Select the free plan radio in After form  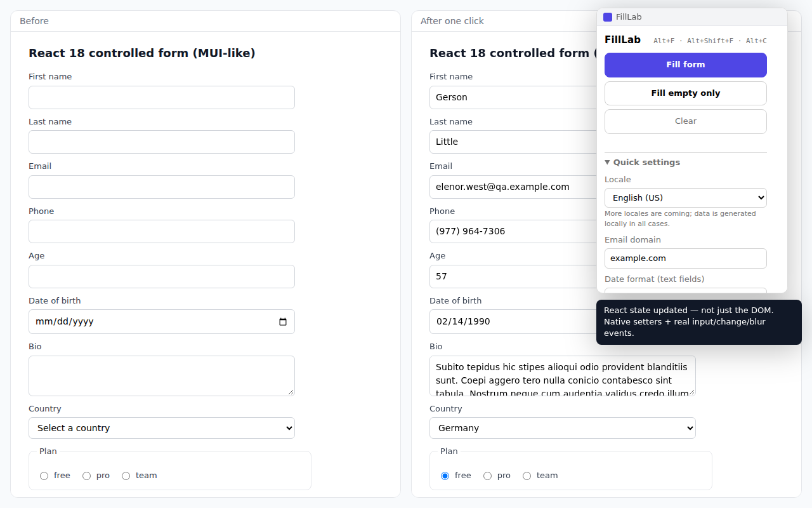point(445,476)
